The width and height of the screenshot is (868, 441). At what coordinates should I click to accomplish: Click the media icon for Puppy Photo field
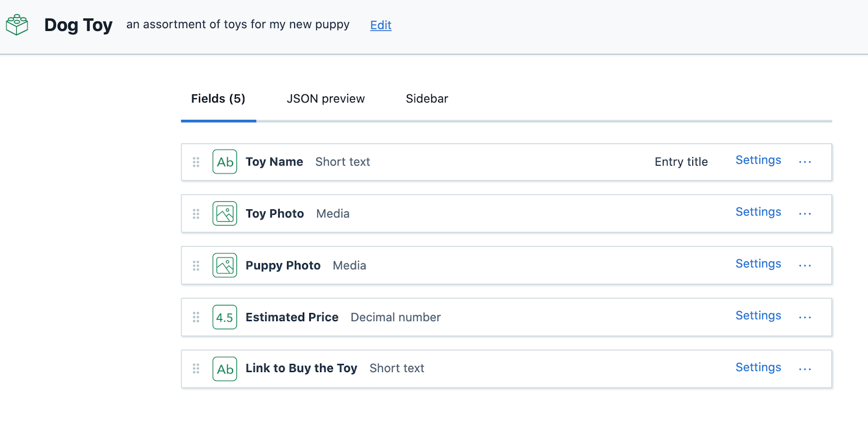225,265
